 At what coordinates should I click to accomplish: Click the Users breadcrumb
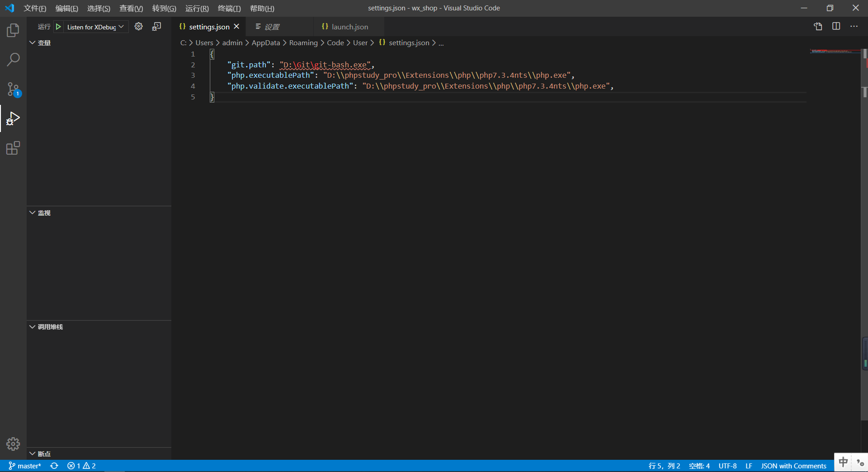pos(204,43)
